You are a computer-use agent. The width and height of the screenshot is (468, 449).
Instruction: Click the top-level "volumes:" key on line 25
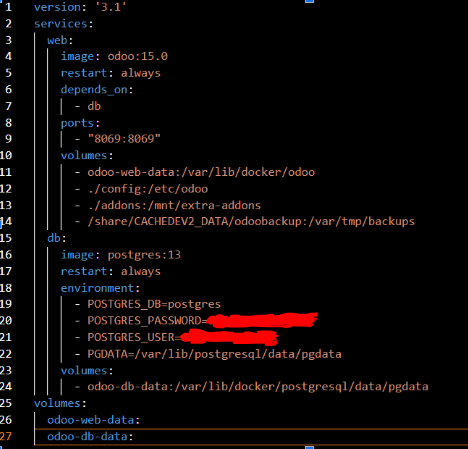pos(60,403)
